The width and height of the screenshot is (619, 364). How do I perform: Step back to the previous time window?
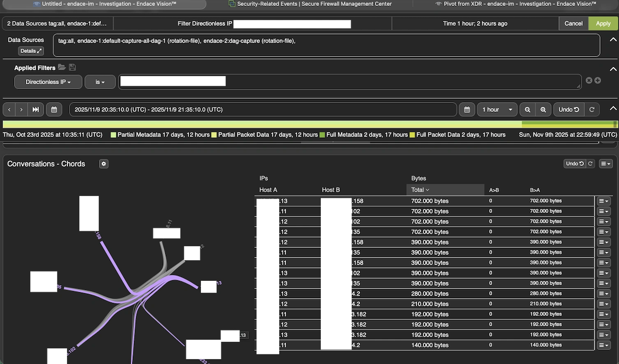pos(9,110)
